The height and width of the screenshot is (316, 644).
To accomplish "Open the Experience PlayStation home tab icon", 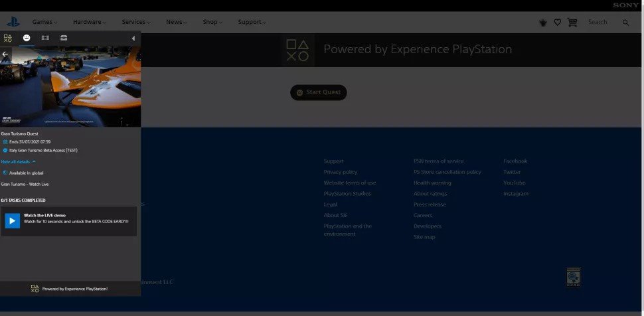I will click(8, 39).
